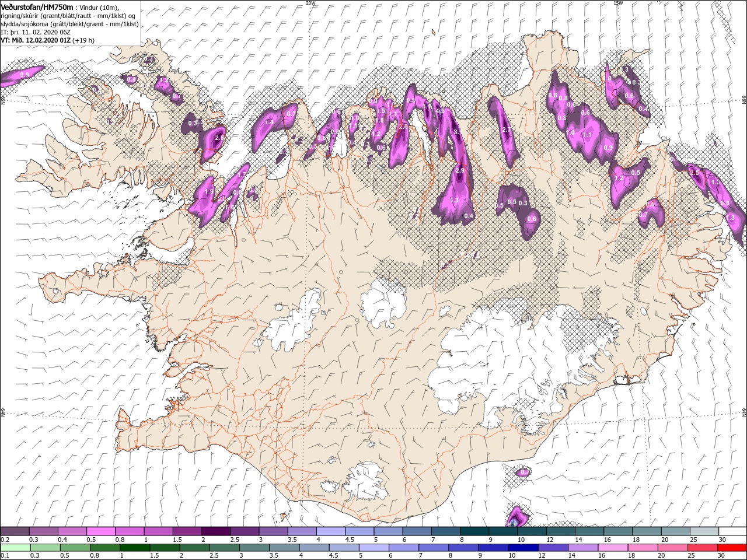This screenshot has width=747, height=560.
Task: Pick top-row lavender swatch between 4 and 4.5
Action: click(330, 531)
